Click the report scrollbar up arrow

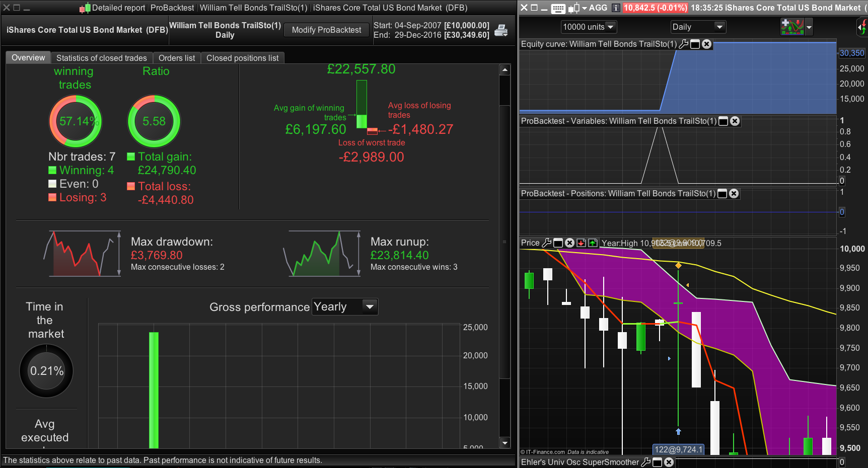pyautogui.click(x=505, y=70)
